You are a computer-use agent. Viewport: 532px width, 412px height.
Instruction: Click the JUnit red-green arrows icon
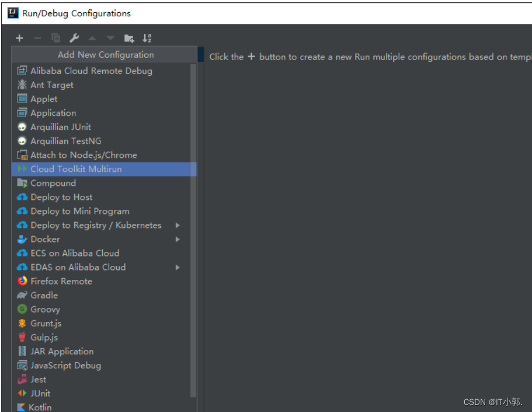[22, 393]
